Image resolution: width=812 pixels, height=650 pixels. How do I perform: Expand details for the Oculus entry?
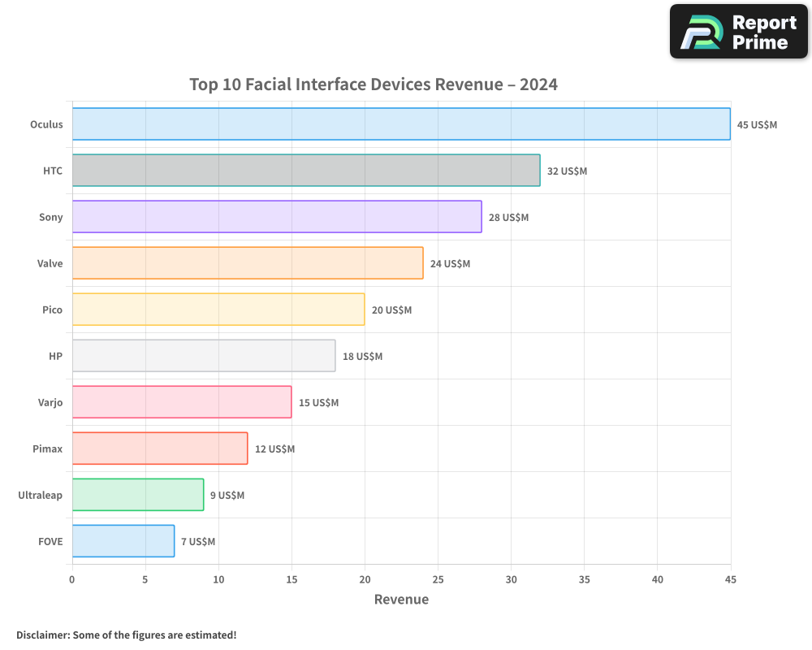[x=402, y=124]
